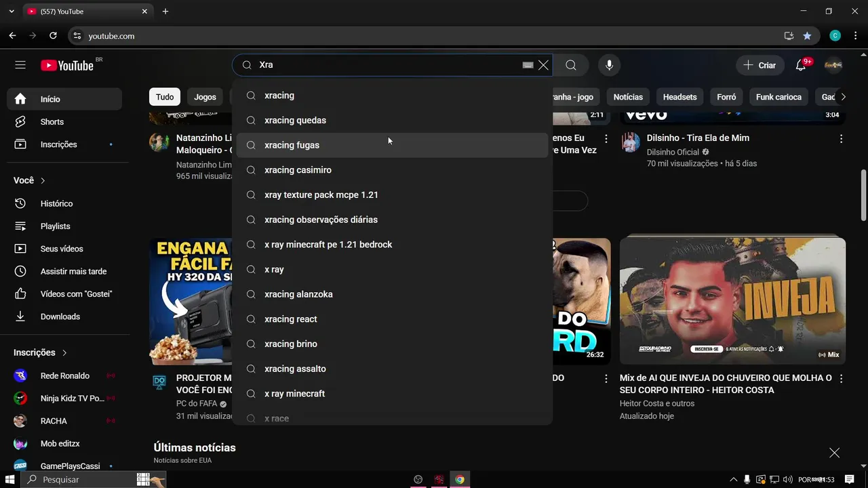Choose suggestion "xracing observações diárias"

pos(392,220)
